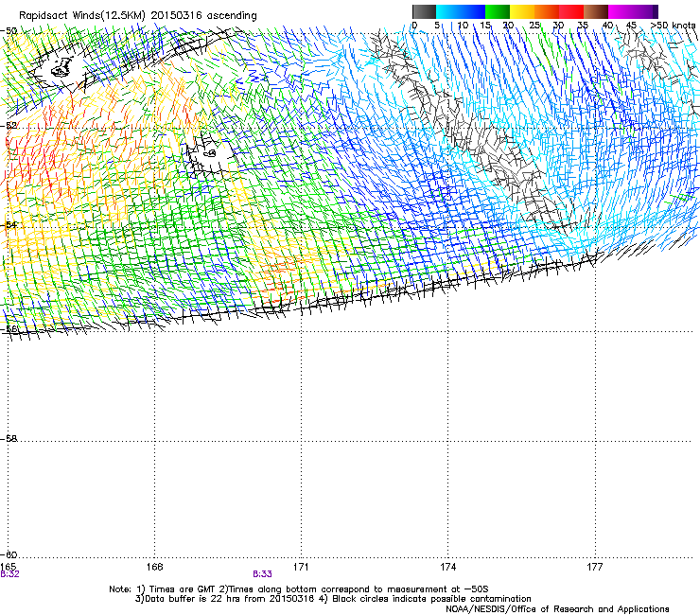Click the yellow 20-25 knots legend segment
This screenshot has height=615, width=700.
click(522, 11)
